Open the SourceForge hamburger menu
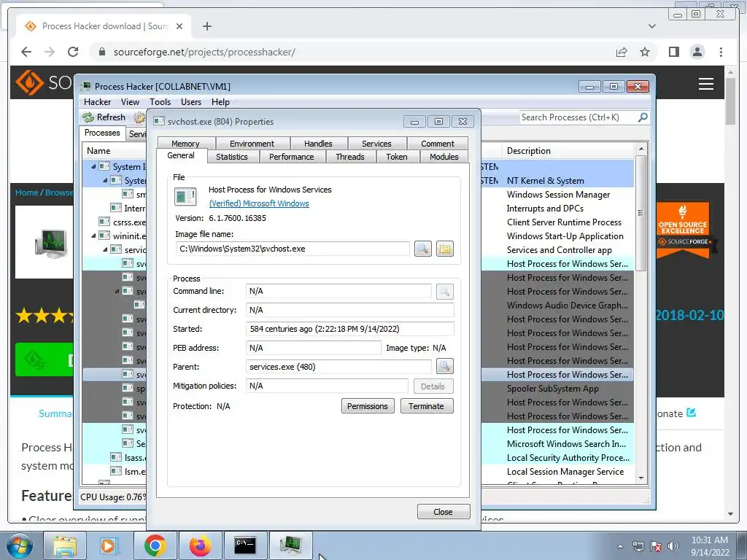This screenshot has height=560, width=747. pyautogui.click(x=706, y=84)
